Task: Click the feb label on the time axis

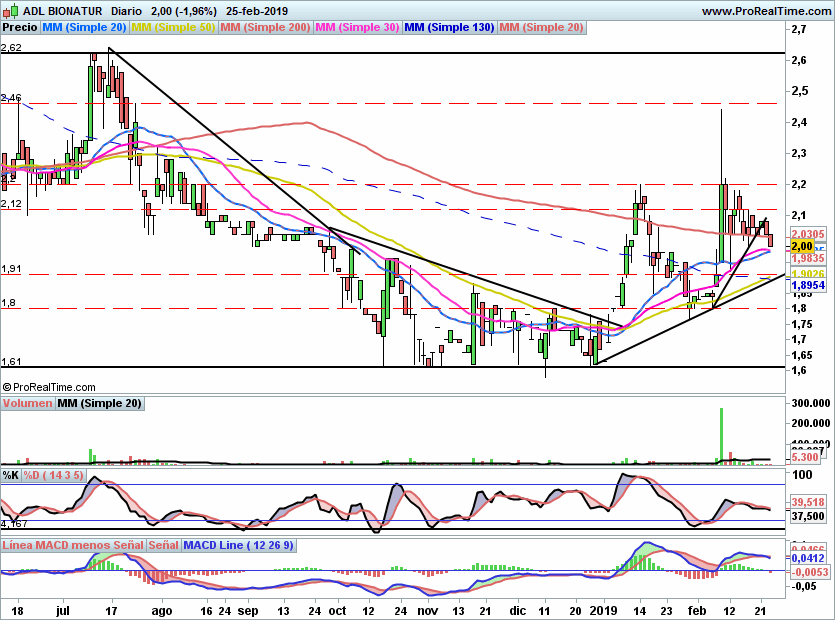Action: click(697, 610)
